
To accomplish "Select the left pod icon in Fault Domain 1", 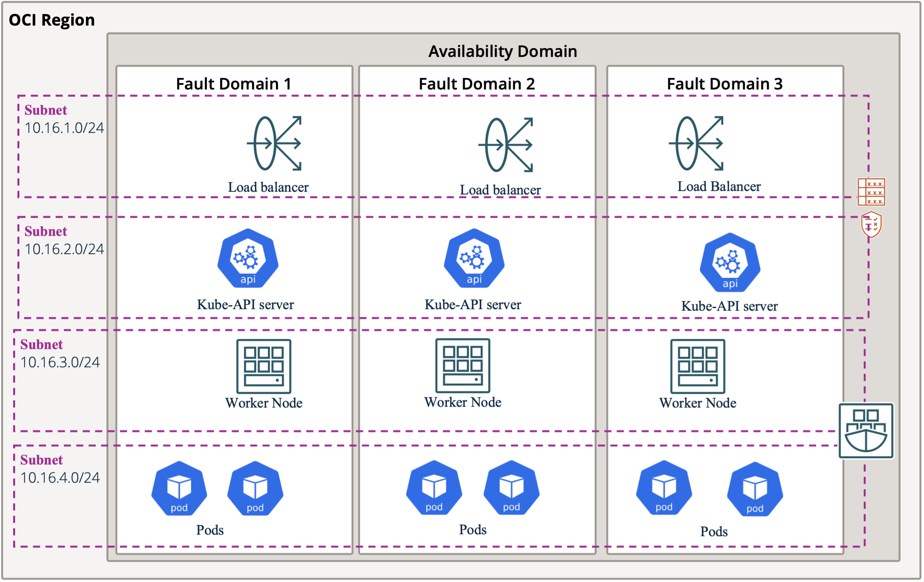I will pyautogui.click(x=179, y=488).
